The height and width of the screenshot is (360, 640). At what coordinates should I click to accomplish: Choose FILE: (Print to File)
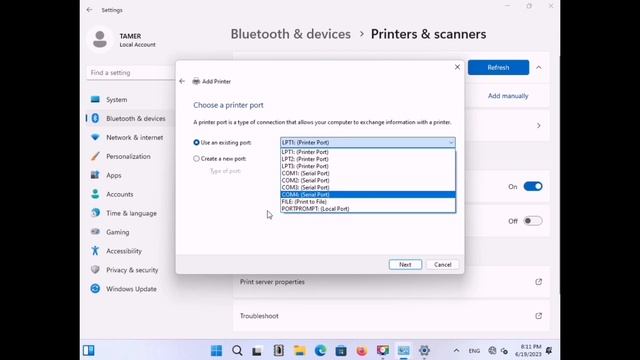click(368, 202)
